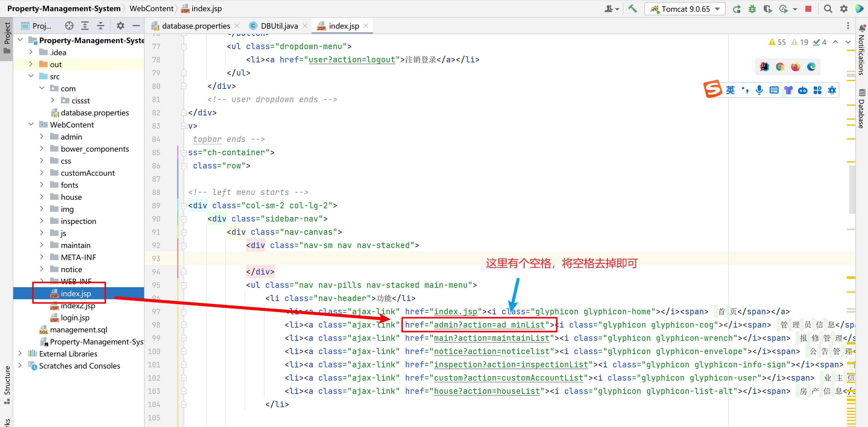Start debugging with the green bug icon
The height and width of the screenshot is (427, 868).
753,9
